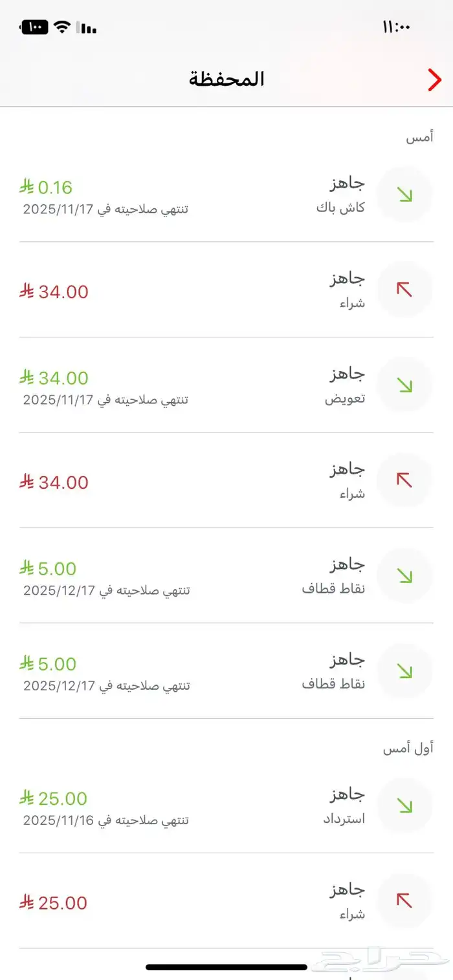Screen dimensions: 453x980
Task: Tap the green 34.00 compensation amount
Action: (x=54, y=378)
